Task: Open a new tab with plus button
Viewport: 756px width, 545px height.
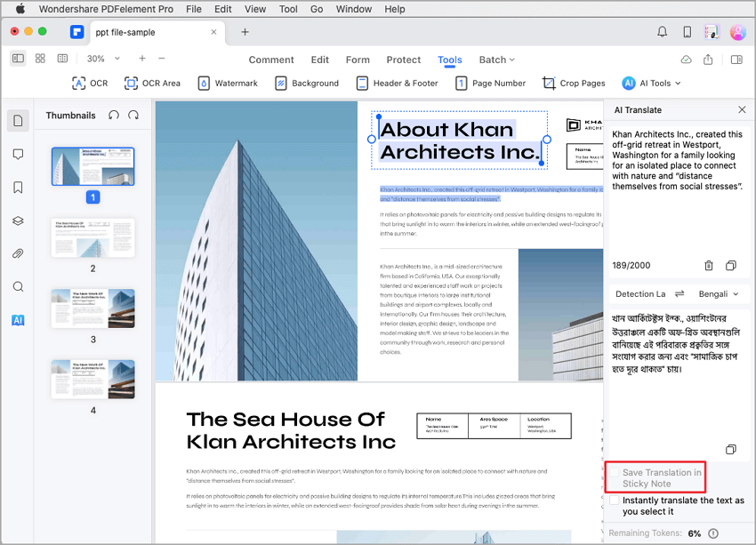Action: [245, 32]
